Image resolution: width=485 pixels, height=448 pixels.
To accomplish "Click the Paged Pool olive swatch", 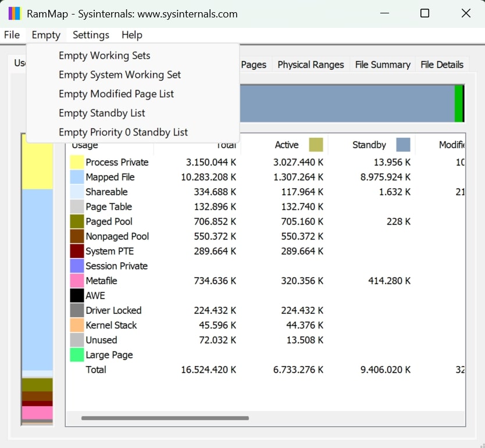I will [77, 221].
